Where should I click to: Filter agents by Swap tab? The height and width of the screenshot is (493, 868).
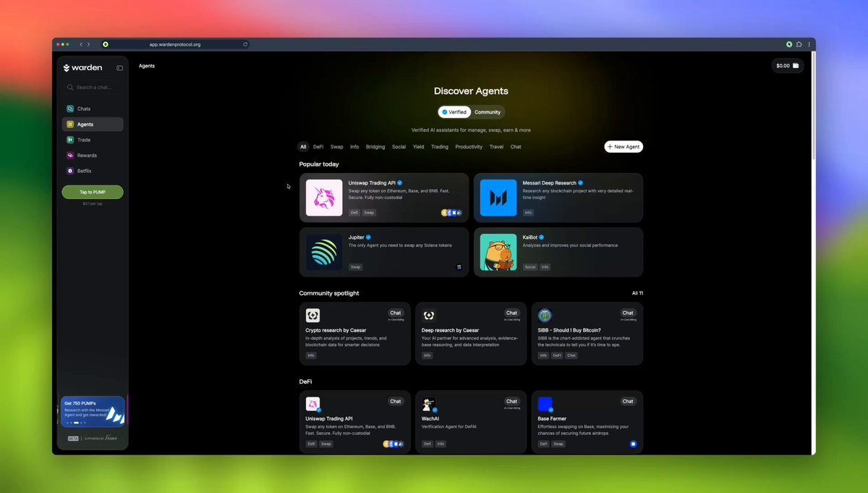coord(337,147)
